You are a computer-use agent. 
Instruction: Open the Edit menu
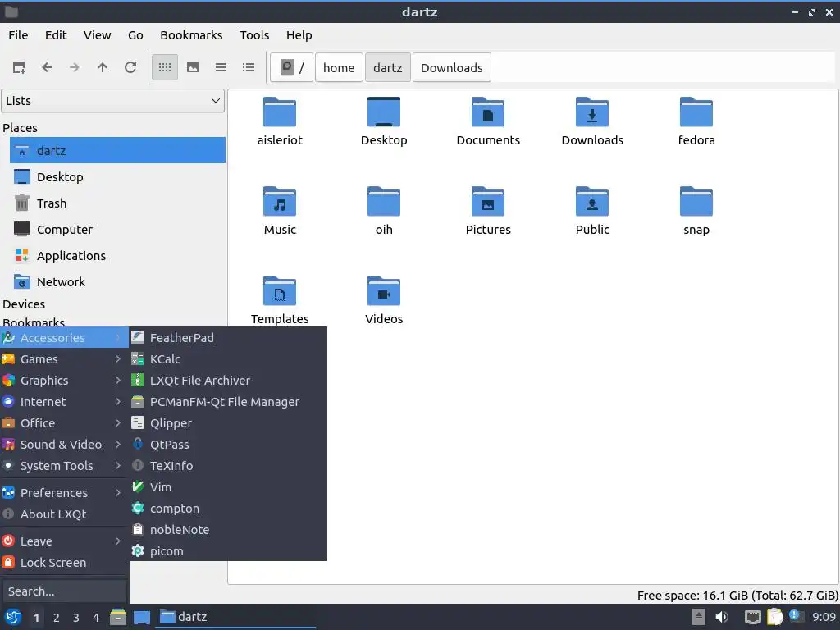(x=56, y=34)
